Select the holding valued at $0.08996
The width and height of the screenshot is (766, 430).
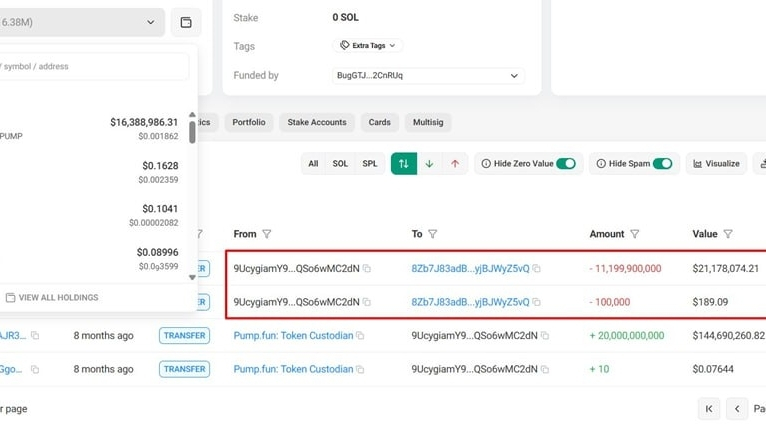click(93, 258)
